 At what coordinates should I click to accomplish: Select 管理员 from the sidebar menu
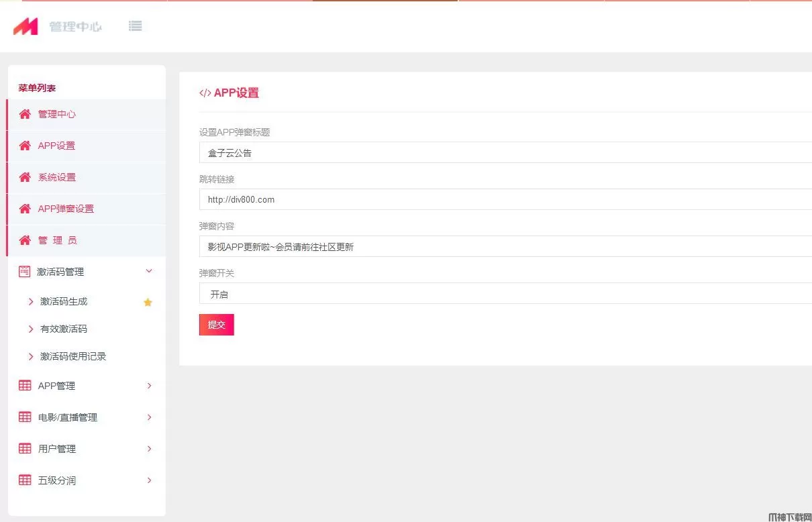tap(57, 240)
